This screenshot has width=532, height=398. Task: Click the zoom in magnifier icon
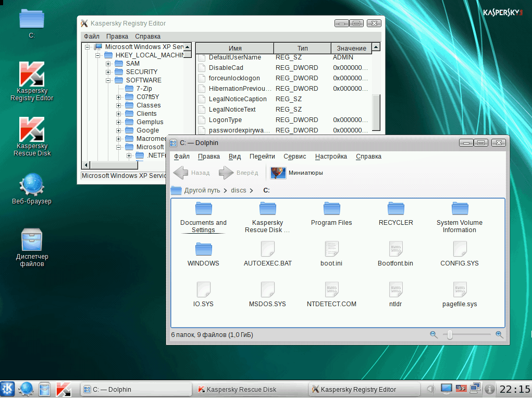(499, 334)
